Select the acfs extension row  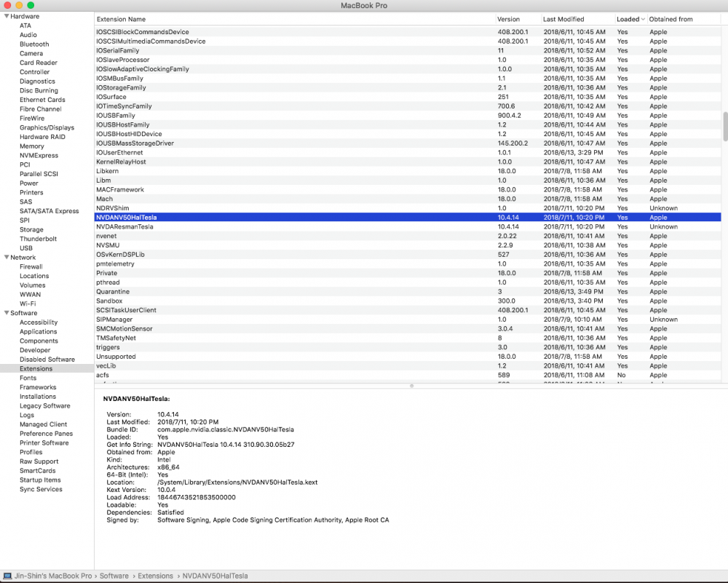pyautogui.click(x=408, y=376)
